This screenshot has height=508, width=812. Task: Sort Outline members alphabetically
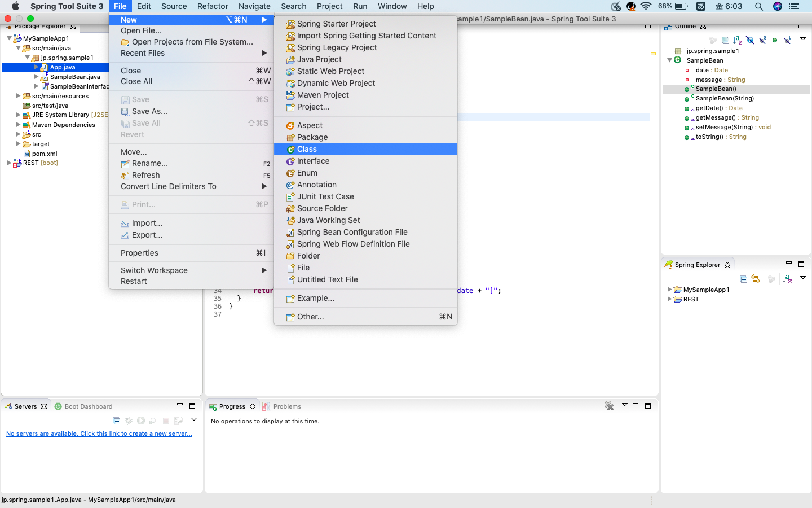point(738,40)
